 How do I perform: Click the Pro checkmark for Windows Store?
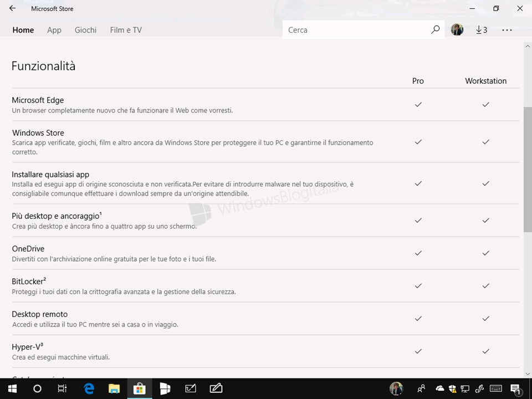418,142
